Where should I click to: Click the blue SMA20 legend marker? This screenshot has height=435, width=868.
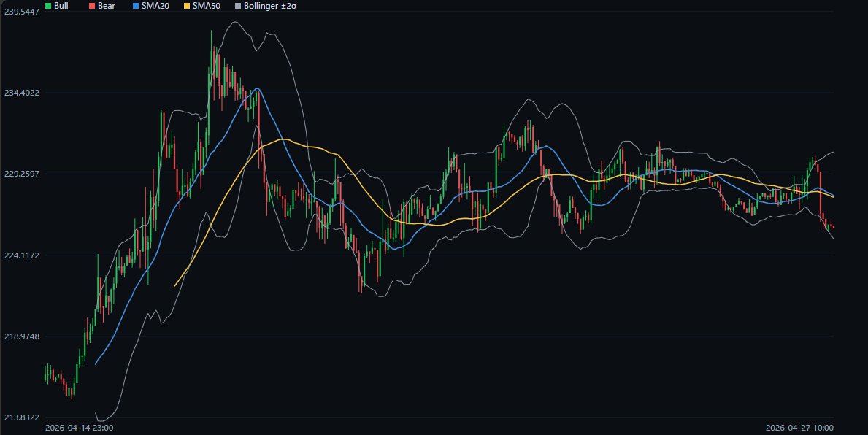[134, 5]
